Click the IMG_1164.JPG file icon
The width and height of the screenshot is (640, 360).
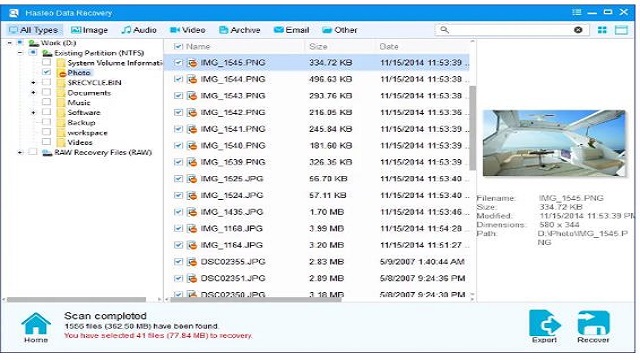[x=192, y=245]
